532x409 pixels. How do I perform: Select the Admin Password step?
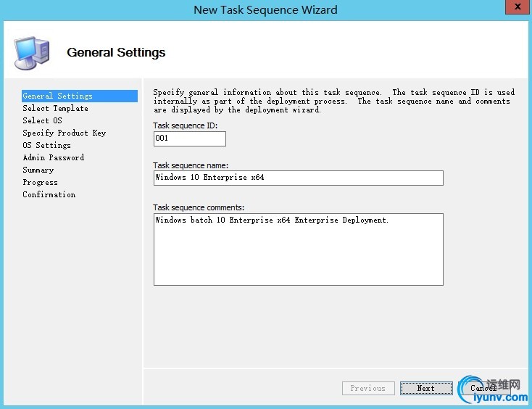53,157
